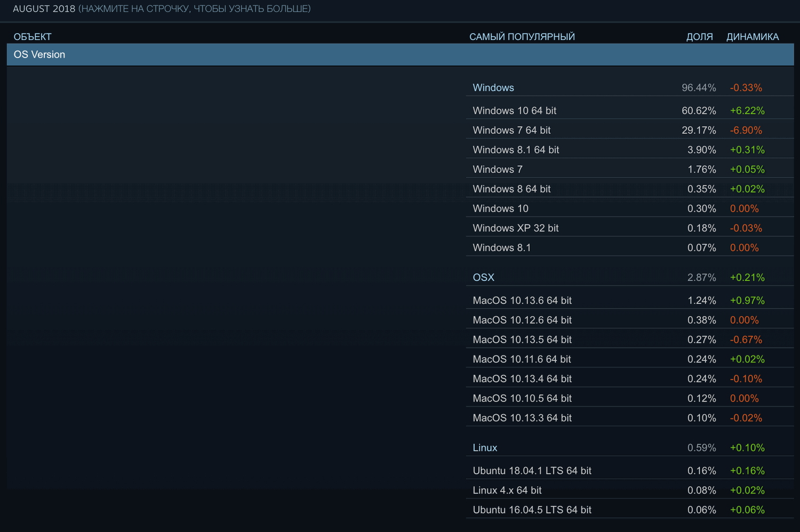Expand the Linux category row
The image size is (800, 532).
point(484,447)
